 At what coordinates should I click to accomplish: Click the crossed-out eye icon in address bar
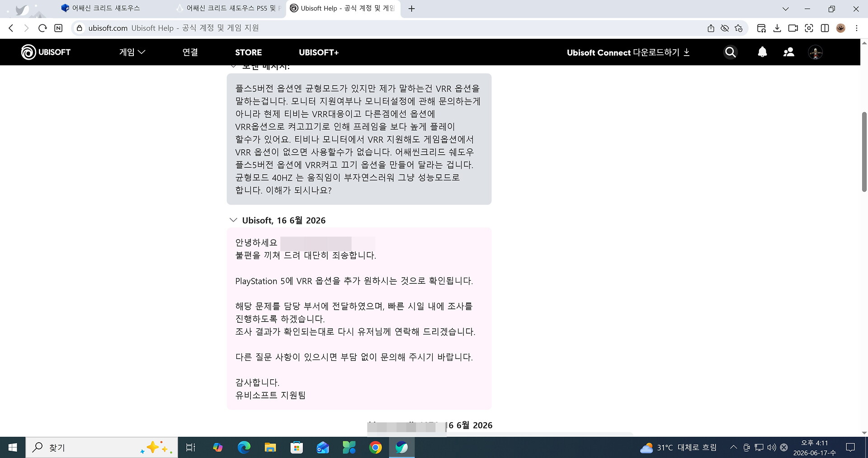[x=725, y=28]
